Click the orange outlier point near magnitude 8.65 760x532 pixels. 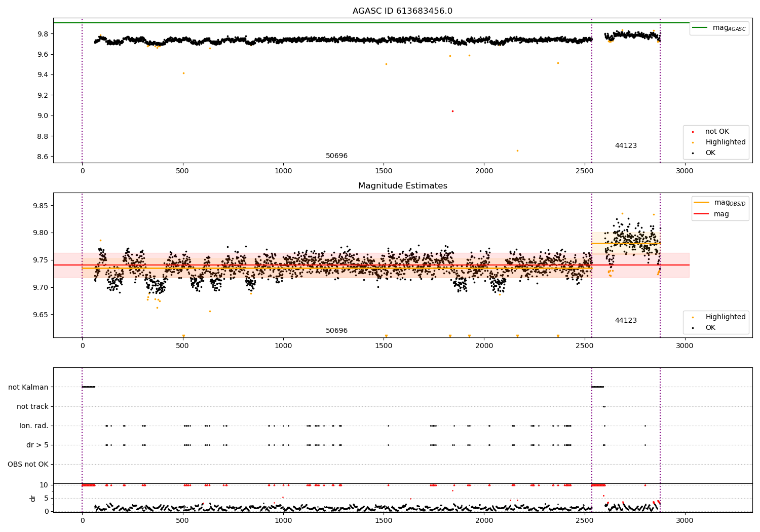tap(517, 150)
